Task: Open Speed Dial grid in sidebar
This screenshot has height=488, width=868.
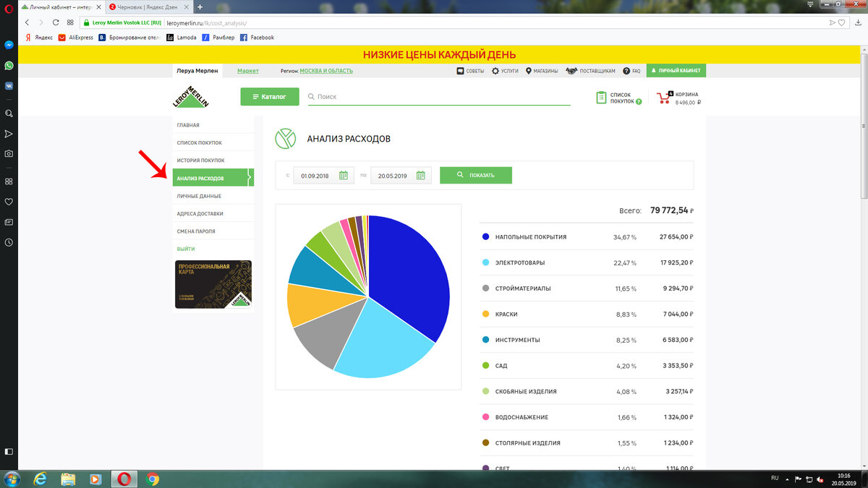Action: point(9,181)
